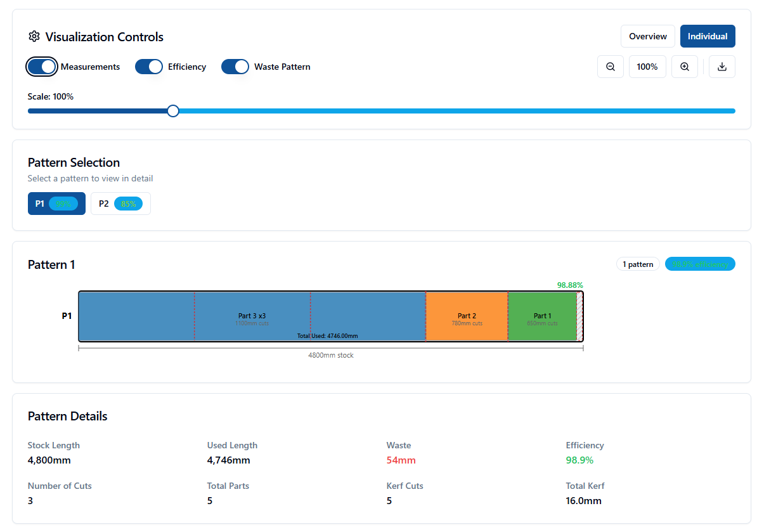This screenshot has width=757, height=532.
Task: Click the 4800mm stock label
Action: (x=331, y=355)
